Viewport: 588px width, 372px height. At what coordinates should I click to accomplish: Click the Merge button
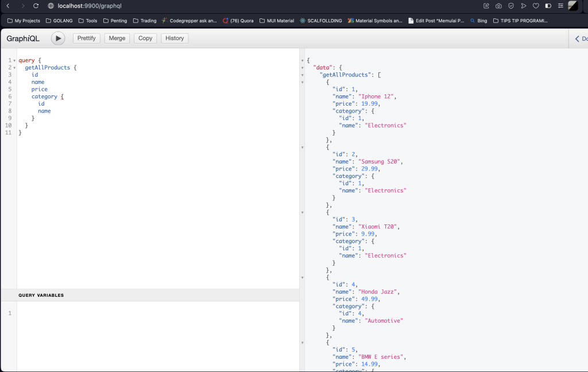[x=117, y=38]
